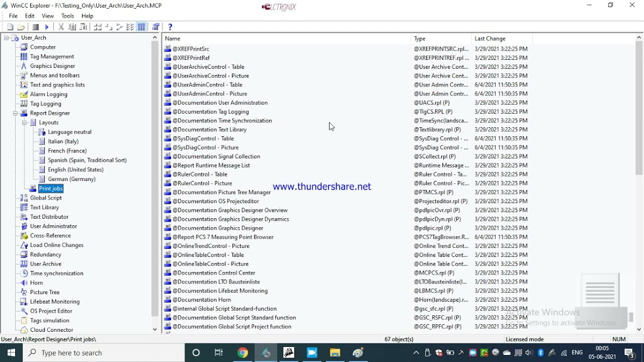644x362 pixels.
Task: Select the Details view icon
Action: (141, 27)
